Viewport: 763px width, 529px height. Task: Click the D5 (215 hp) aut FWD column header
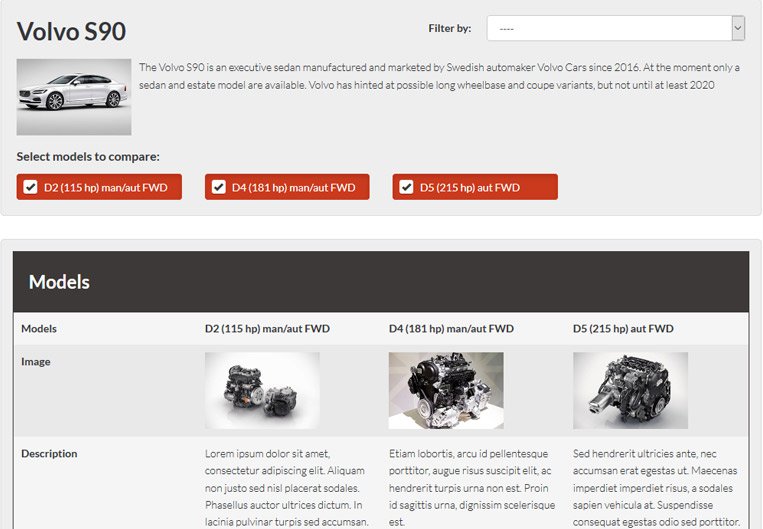pyautogui.click(x=623, y=328)
